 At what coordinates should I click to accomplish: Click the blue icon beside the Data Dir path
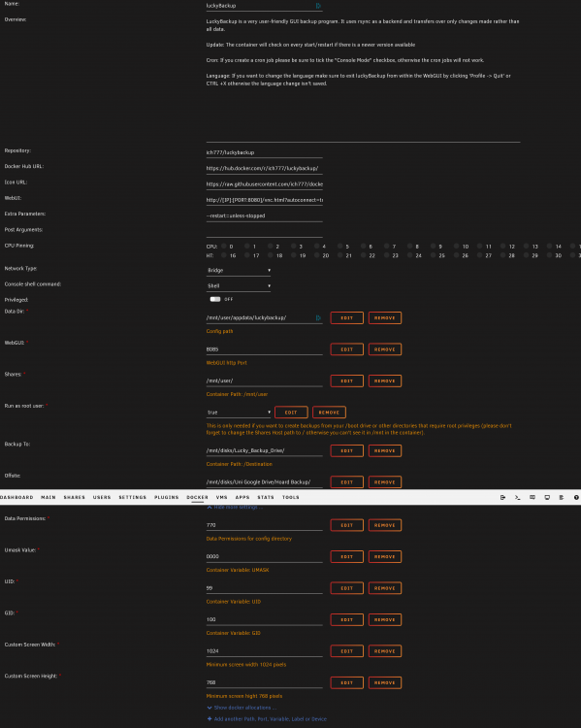tap(318, 318)
